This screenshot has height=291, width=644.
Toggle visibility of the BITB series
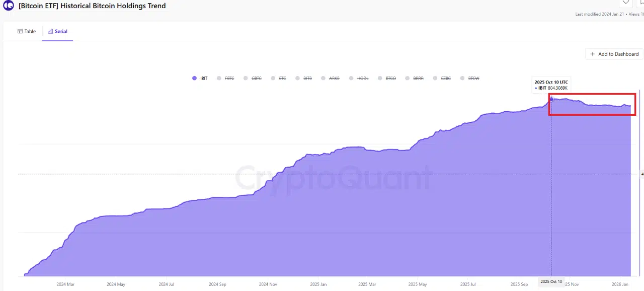point(304,78)
